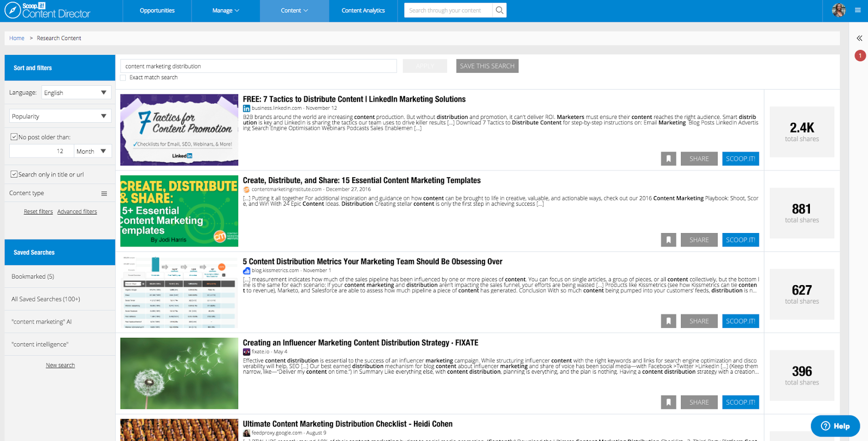Bookmark the FIXATE influencer marketing article
868x441 pixels.
click(x=668, y=402)
